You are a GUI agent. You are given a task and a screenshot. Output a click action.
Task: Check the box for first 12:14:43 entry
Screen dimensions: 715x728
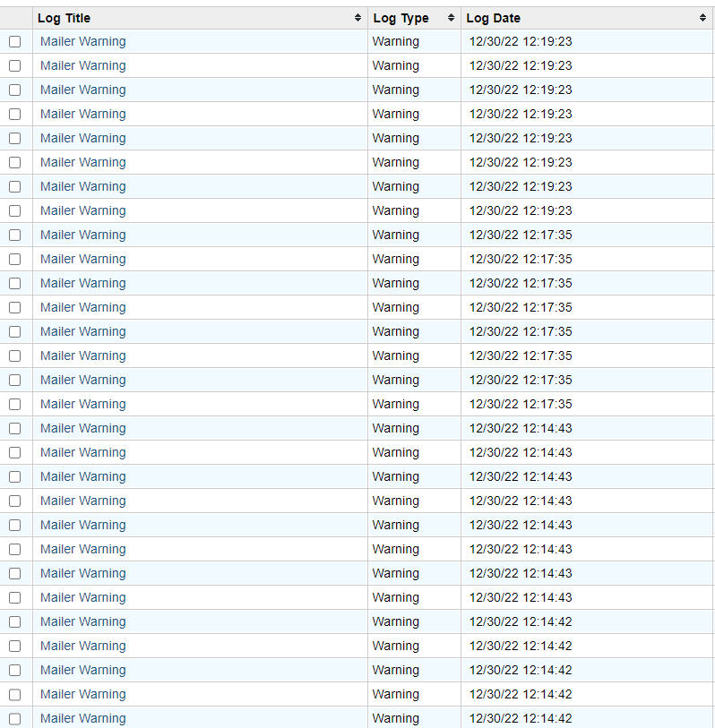pyautogui.click(x=14, y=429)
